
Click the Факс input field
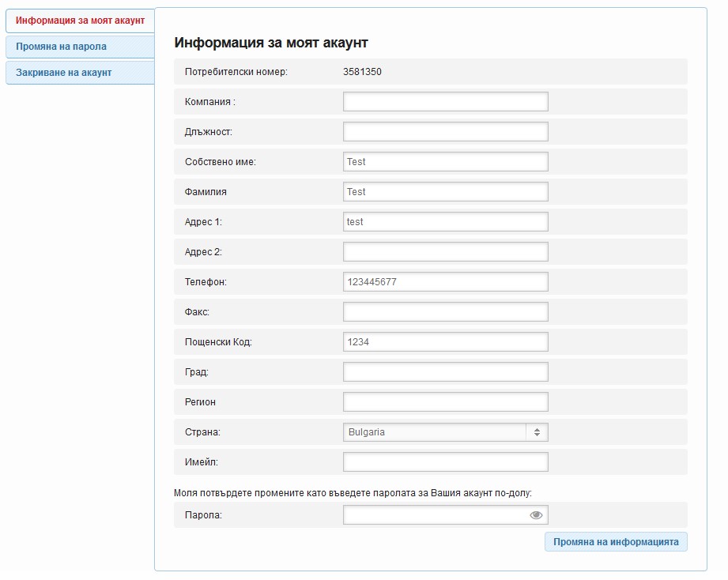[445, 312]
